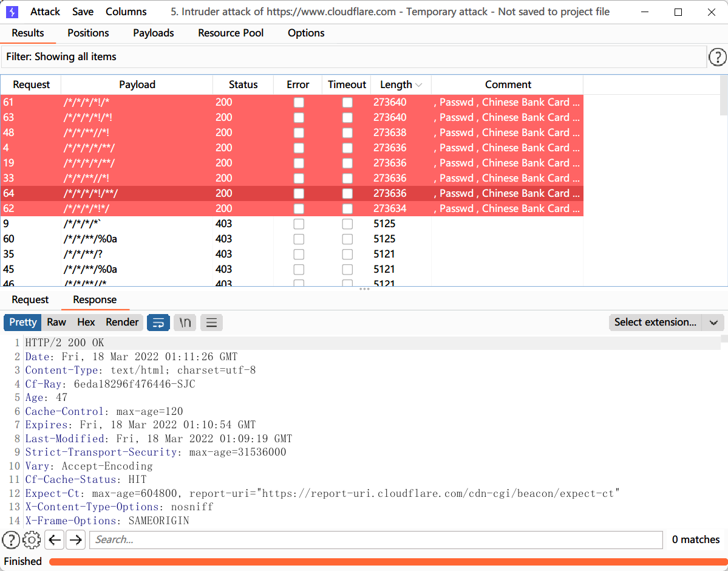Go to previous search match arrow
Viewport: 728px width, 571px height.
[x=55, y=540]
